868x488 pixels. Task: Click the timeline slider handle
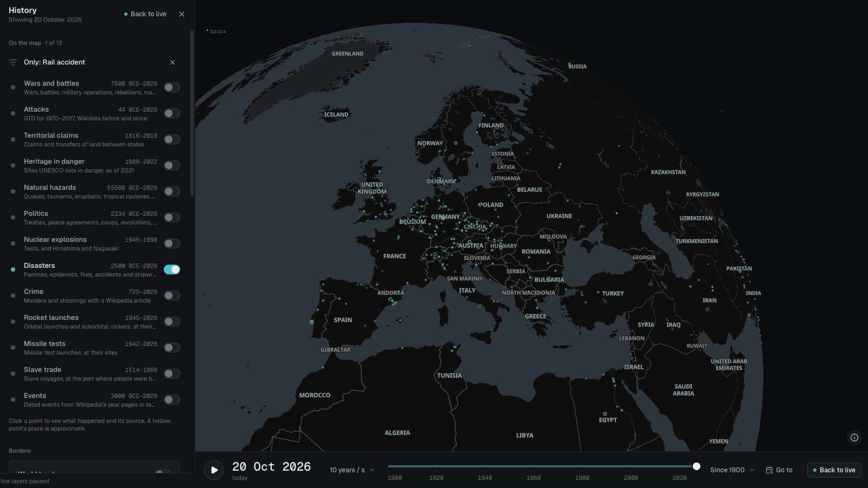click(697, 466)
